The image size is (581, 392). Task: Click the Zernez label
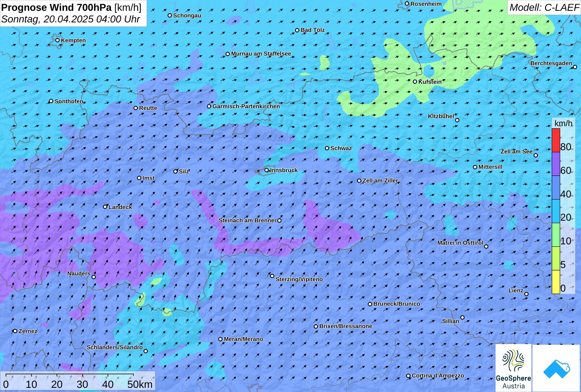point(28,331)
